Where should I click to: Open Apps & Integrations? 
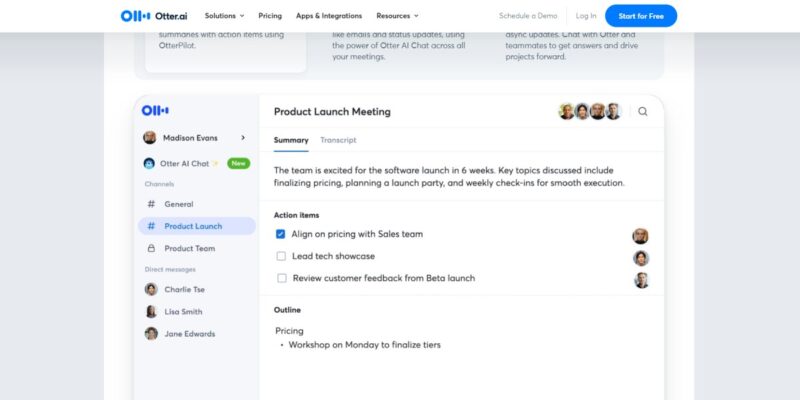tap(329, 16)
